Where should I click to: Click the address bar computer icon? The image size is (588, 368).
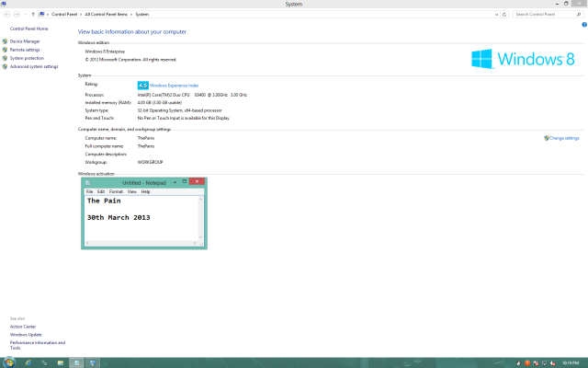click(41, 15)
